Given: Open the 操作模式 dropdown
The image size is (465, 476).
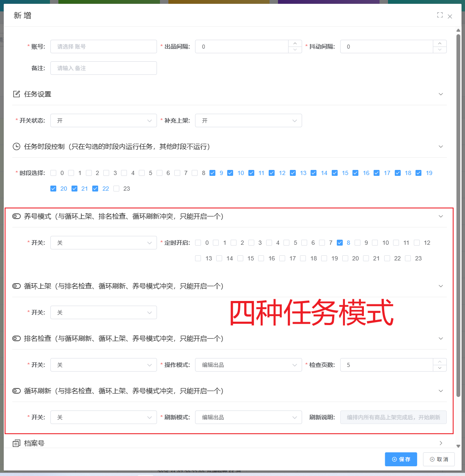Looking at the screenshot, I should point(248,364).
